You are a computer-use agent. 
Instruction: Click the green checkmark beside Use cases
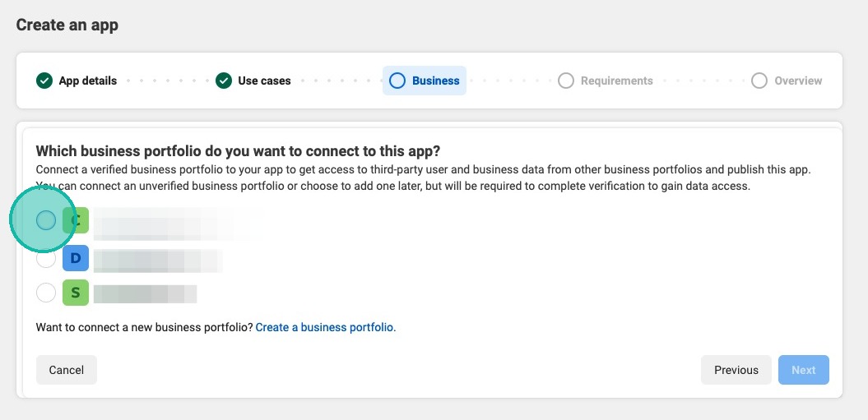(224, 81)
